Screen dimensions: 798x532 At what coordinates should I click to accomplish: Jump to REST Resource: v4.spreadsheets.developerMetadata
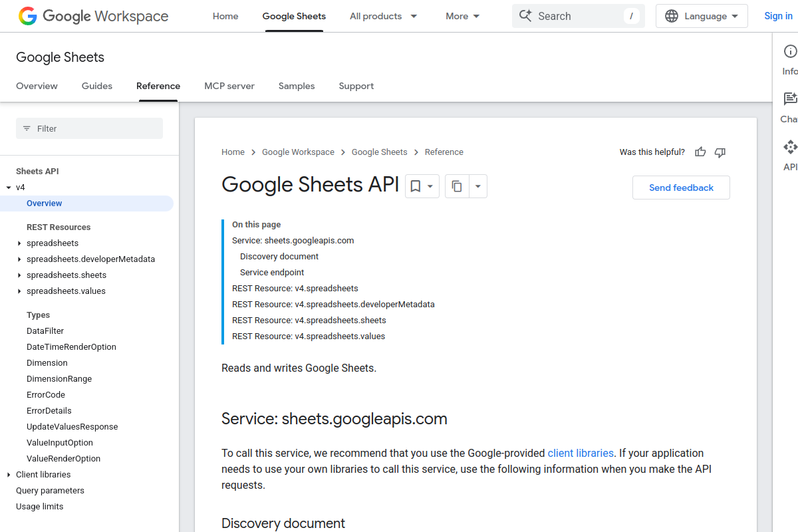333,305
